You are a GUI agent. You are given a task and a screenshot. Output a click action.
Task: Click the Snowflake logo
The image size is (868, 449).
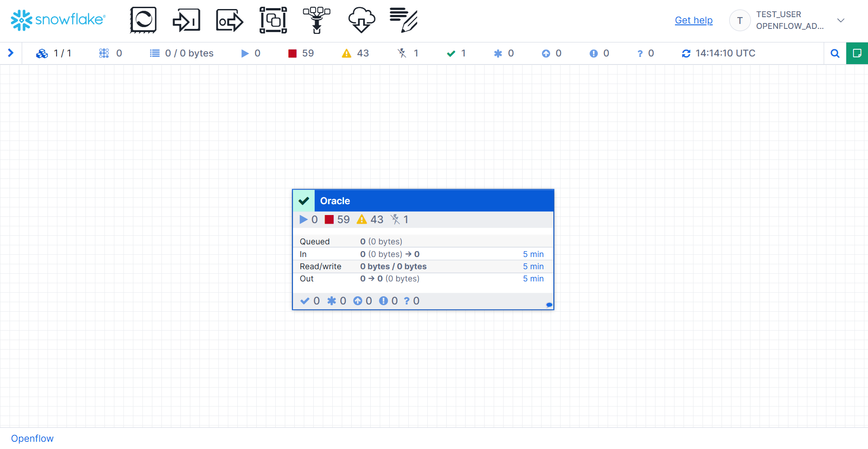click(x=58, y=20)
